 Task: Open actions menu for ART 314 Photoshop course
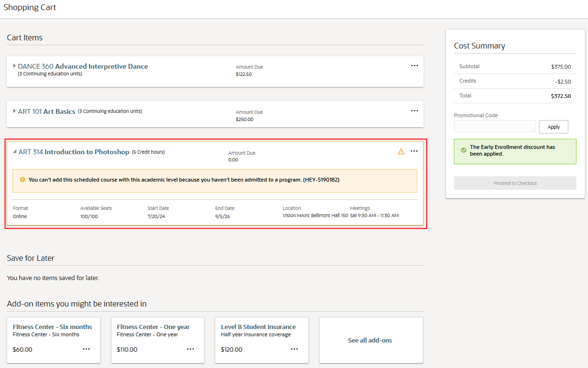tap(414, 151)
